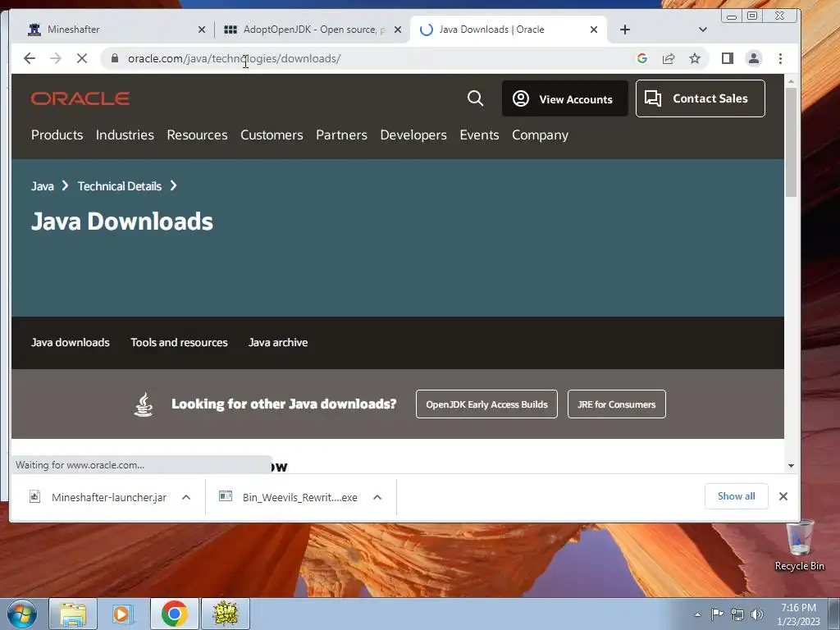
Task: Share this page icon in address bar
Action: click(x=669, y=58)
